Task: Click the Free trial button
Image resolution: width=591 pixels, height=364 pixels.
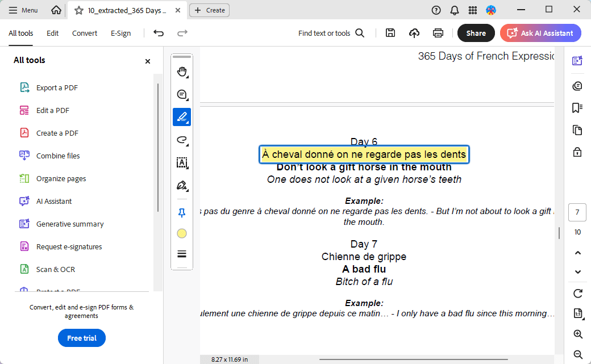Action: 82,338
